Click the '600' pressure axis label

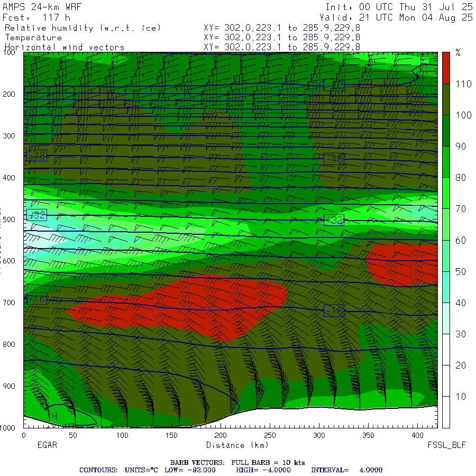9,261
